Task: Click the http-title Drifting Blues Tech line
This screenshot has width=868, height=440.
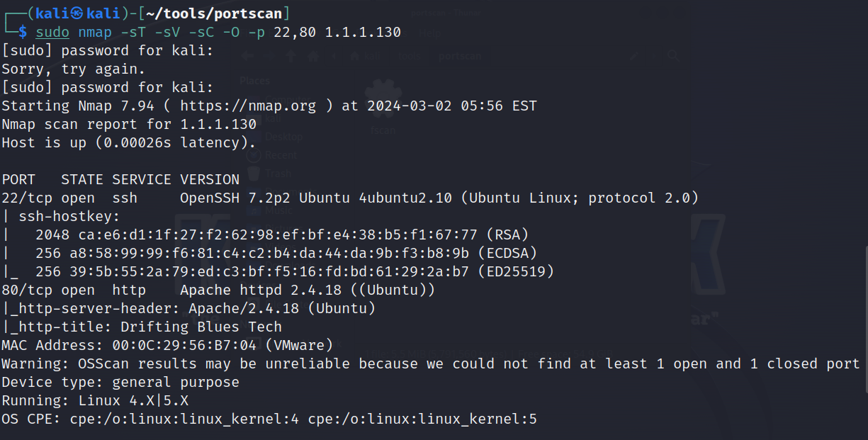Action: pos(142,327)
